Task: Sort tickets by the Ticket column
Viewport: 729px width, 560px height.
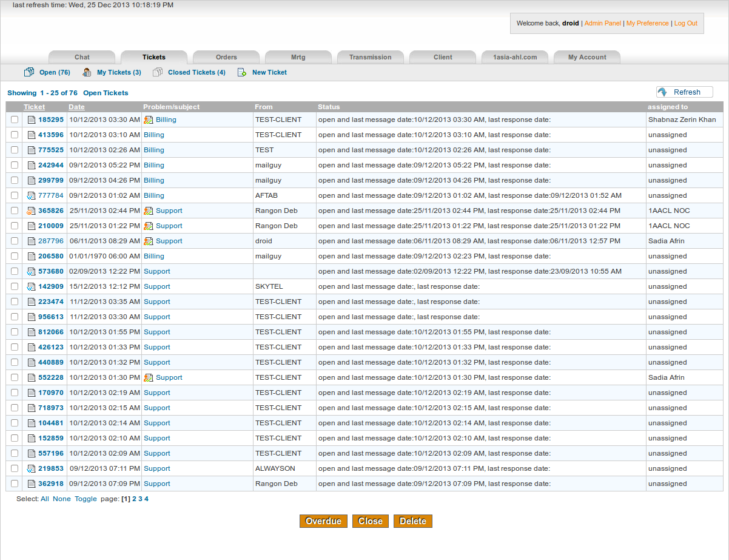Action: click(34, 107)
